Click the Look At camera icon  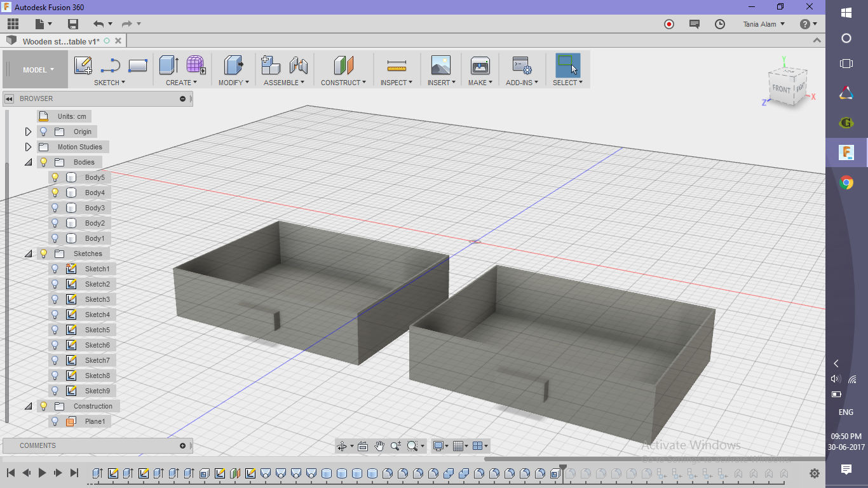363,446
